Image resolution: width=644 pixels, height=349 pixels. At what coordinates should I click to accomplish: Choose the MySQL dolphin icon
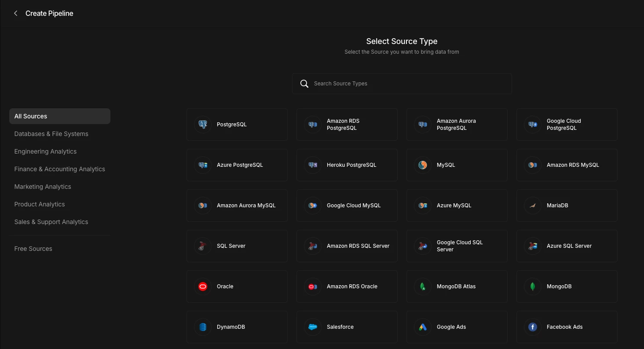423,165
